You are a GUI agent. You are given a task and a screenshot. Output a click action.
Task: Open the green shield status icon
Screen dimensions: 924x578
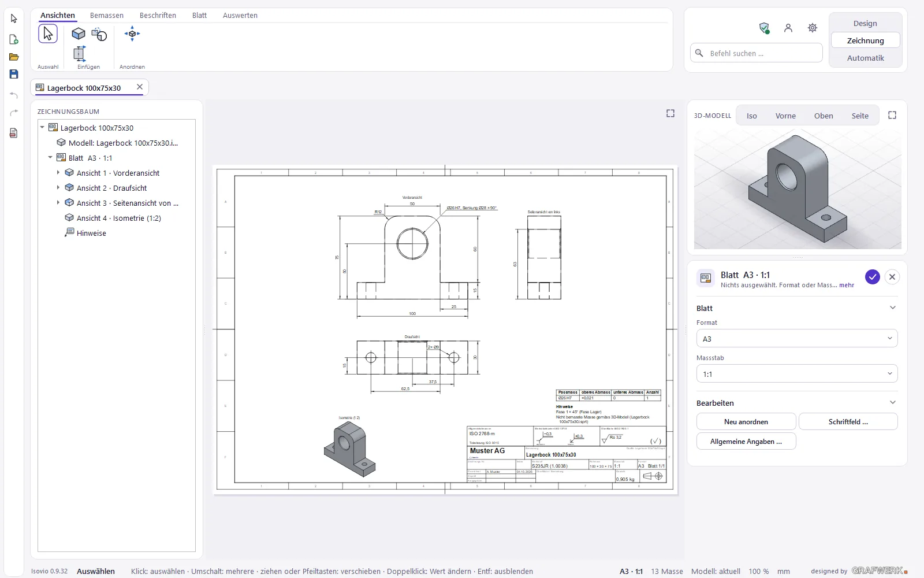click(764, 28)
